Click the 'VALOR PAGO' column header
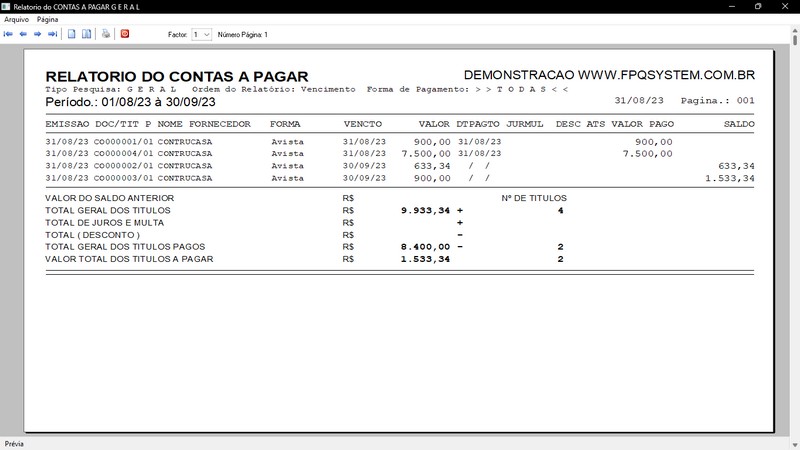The image size is (800, 450). pyautogui.click(x=643, y=124)
